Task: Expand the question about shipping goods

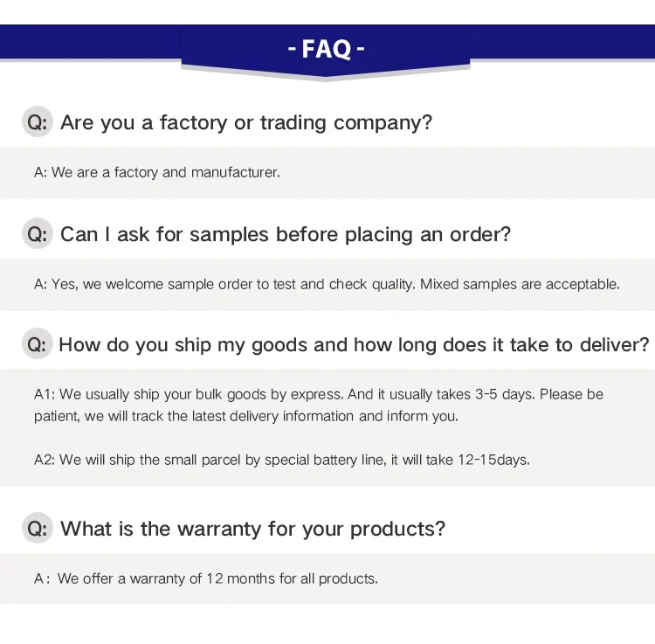Action: 354,344
